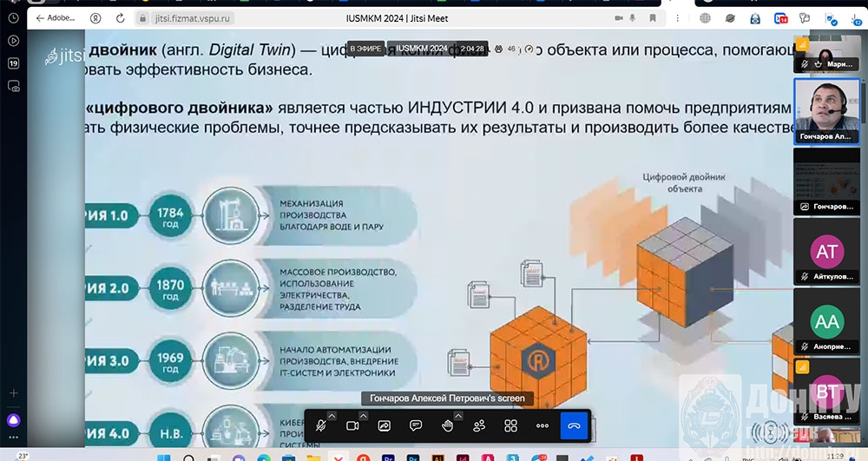Click the Yandex home icon
Image resolution: width=868 pixels, height=461 pixels.
click(95, 18)
